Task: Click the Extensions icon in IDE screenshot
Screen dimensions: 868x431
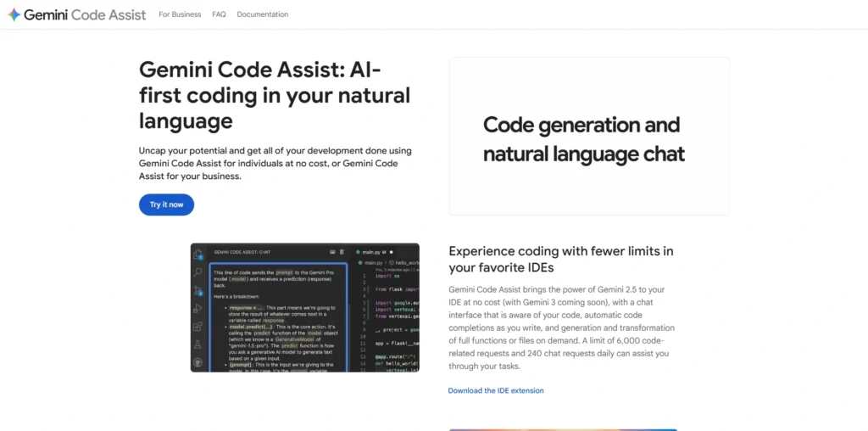Action: [x=198, y=327]
